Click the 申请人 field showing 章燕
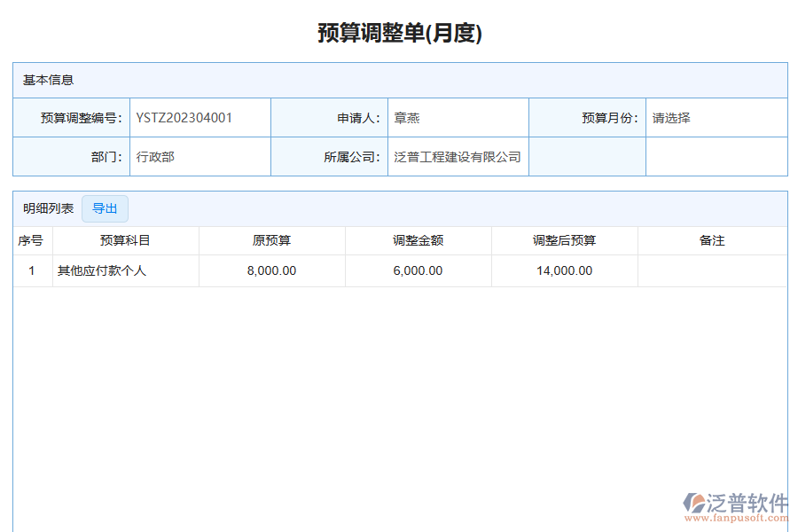 coord(458,116)
